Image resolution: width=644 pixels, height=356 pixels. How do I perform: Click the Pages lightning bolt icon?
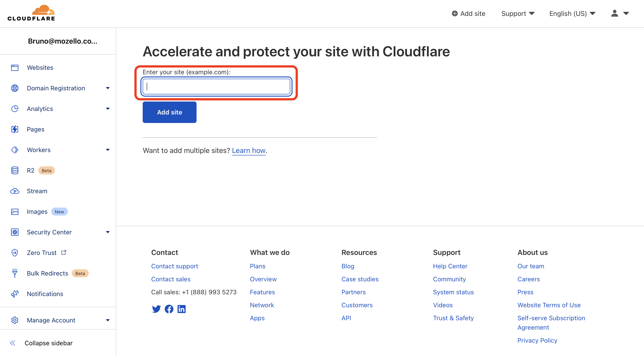(15, 129)
